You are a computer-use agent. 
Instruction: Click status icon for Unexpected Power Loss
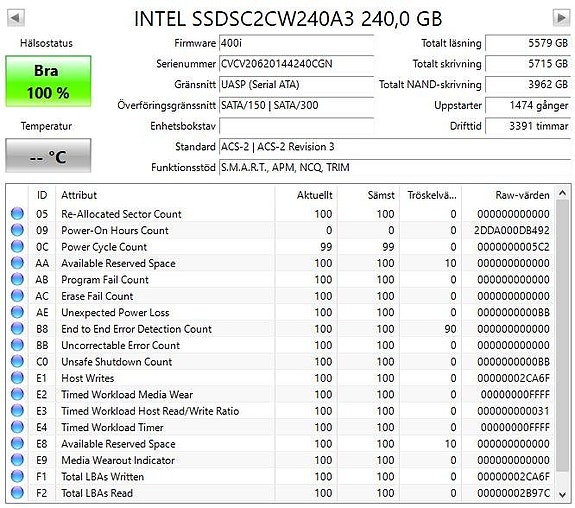pos(17,312)
